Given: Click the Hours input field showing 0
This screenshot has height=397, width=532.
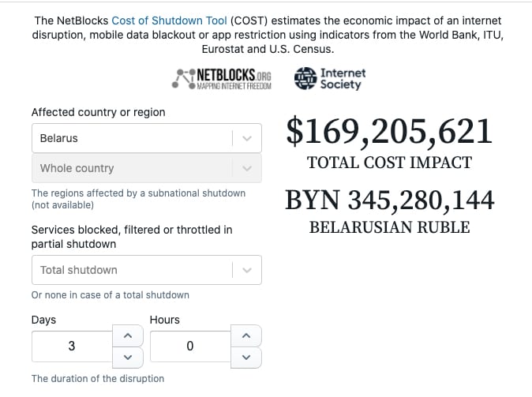Looking at the screenshot, I should [x=189, y=346].
